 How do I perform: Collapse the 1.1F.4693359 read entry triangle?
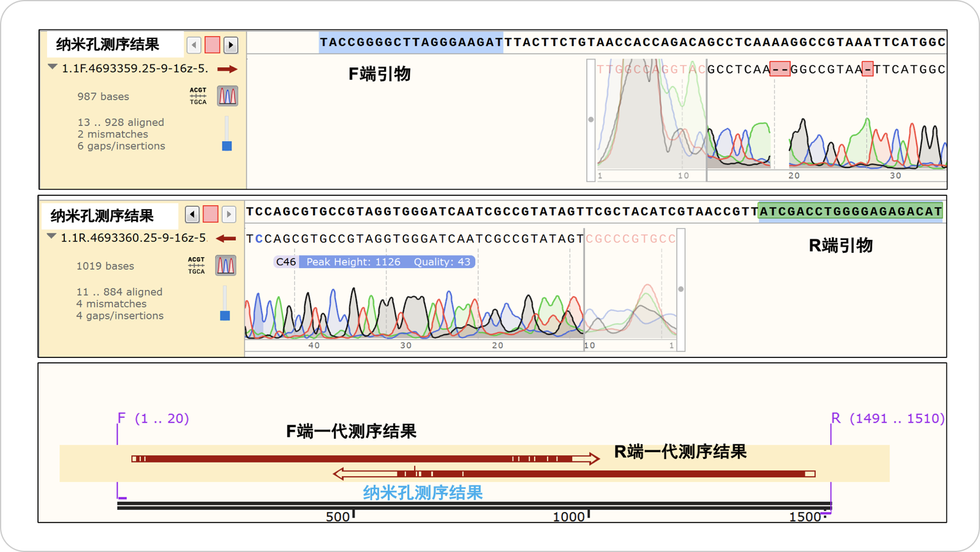pyautogui.click(x=53, y=67)
